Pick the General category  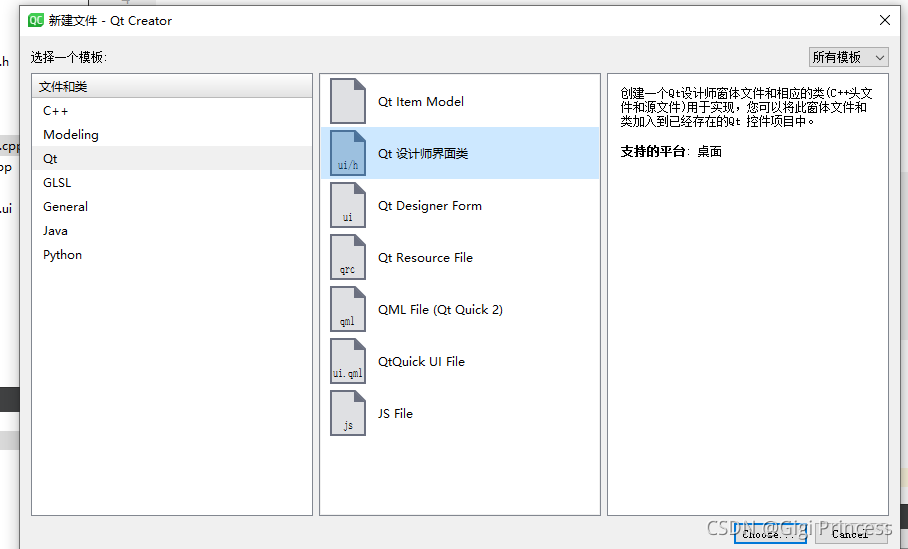point(171,207)
